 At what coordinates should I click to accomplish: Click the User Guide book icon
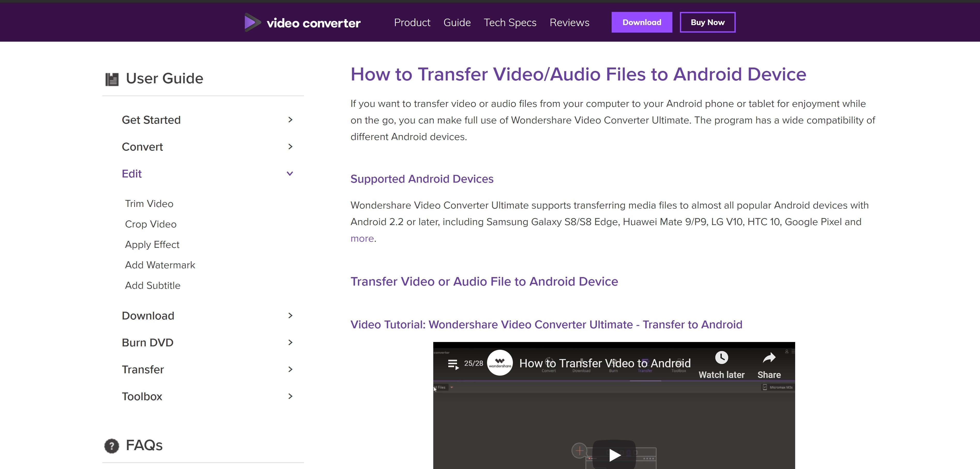click(x=112, y=79)
